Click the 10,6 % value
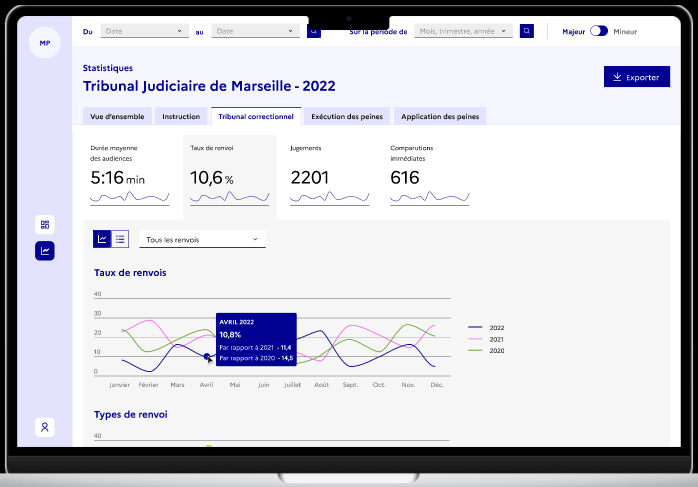698x487 pixels. [x=212, y=178]
